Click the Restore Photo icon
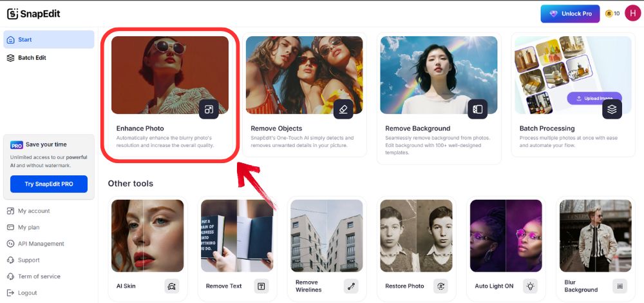644x303 pixels. click(440, 286)
